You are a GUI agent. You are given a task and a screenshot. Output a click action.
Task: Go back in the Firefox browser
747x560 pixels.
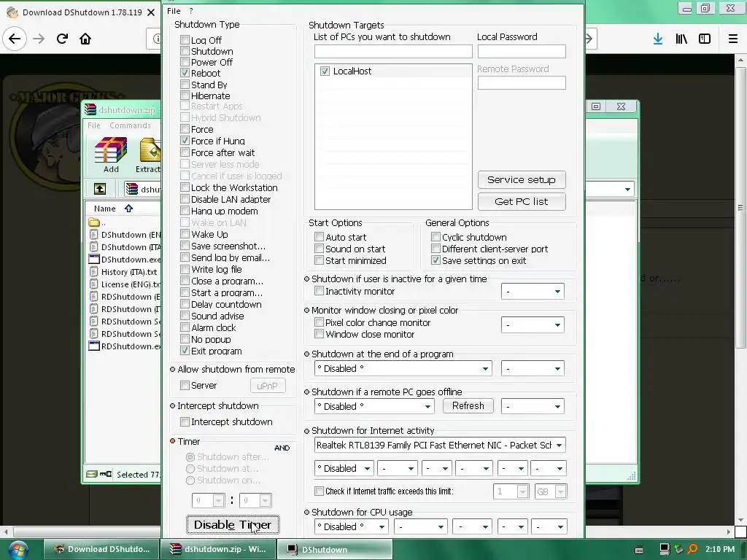(x=15, y=39)
